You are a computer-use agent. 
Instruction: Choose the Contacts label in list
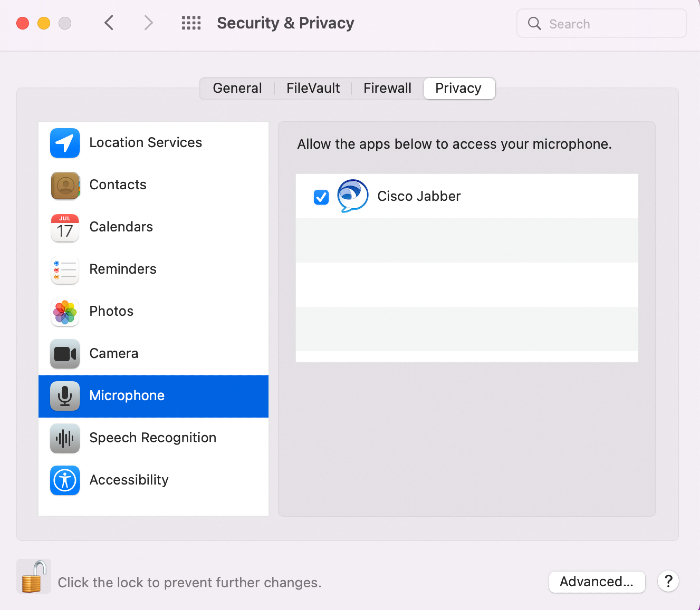click(x=118, y=184)
